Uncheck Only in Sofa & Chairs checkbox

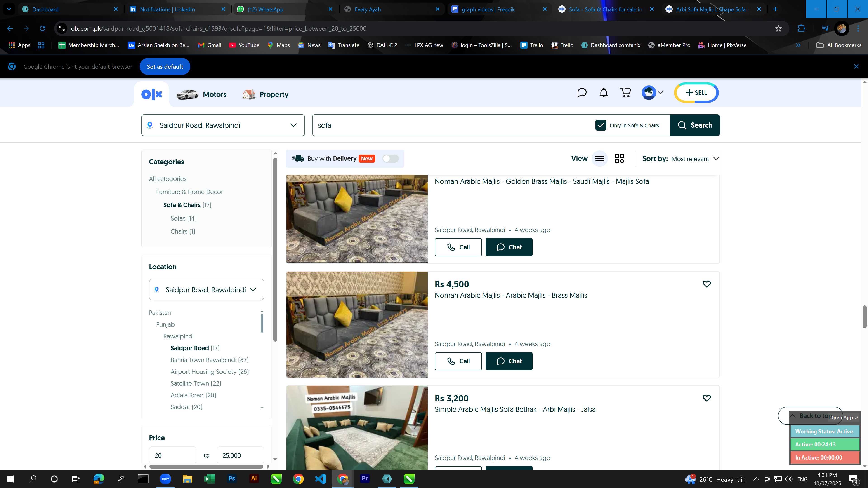point(601,125)
